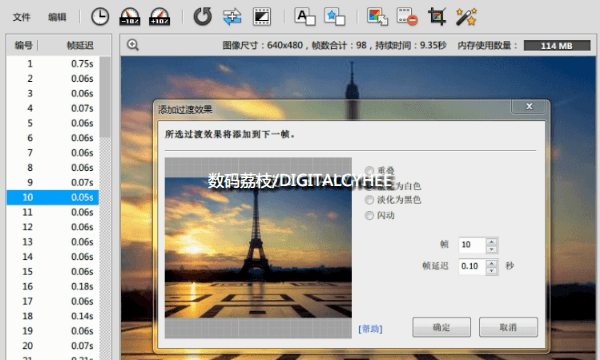Click the 帧 input field showing 10
Viewport: 600px width, 360px height.
[x=473, y=245]
